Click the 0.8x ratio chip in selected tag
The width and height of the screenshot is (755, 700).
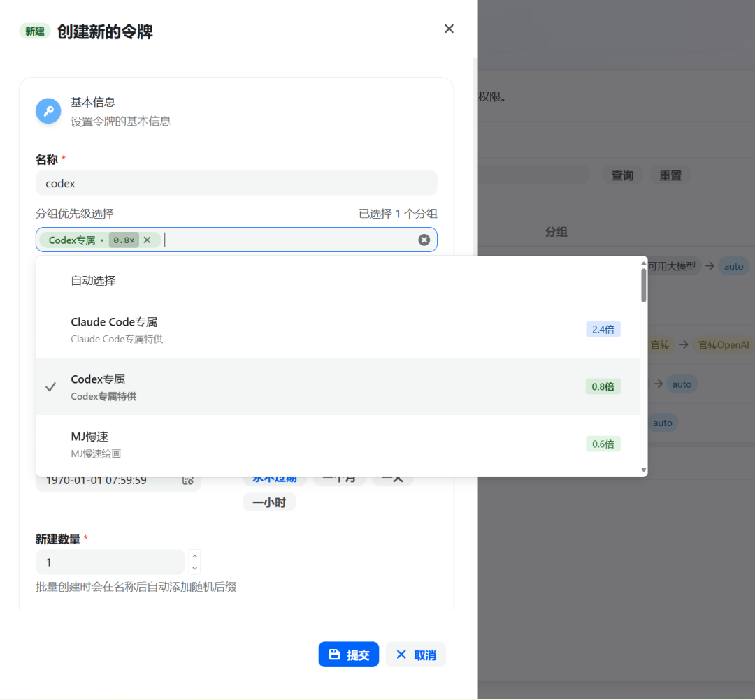pyautogui.click(x=124, y=240)
